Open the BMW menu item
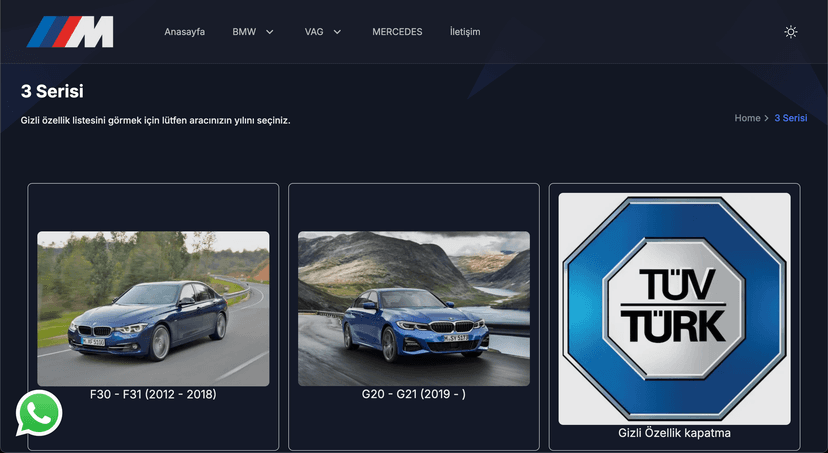 tap(244, 32)
